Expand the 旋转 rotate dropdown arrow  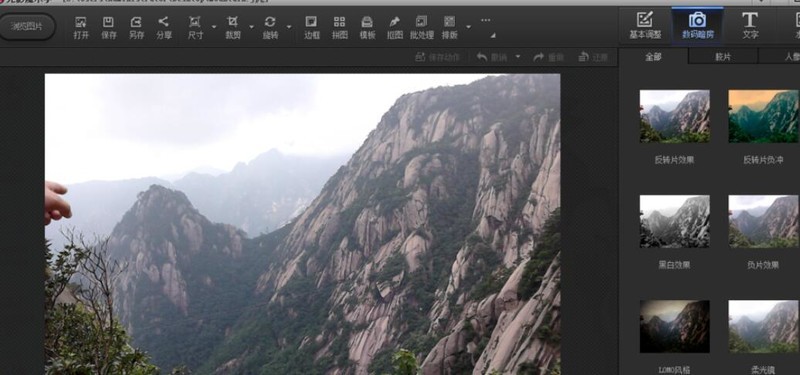(x=289, y=27)
